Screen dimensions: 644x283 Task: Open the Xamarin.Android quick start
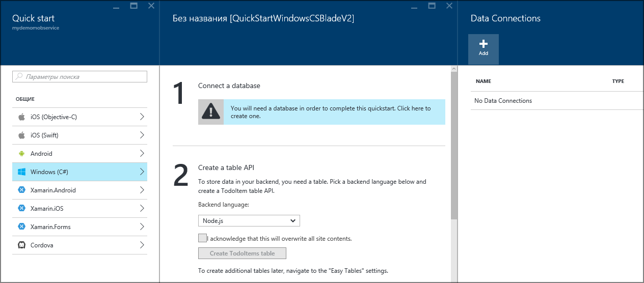[79, 190]
